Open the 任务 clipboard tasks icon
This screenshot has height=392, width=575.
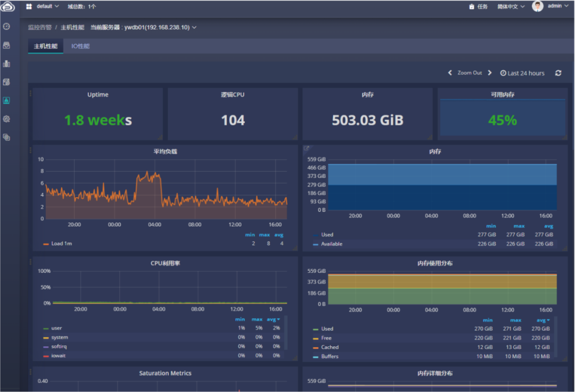472,6
